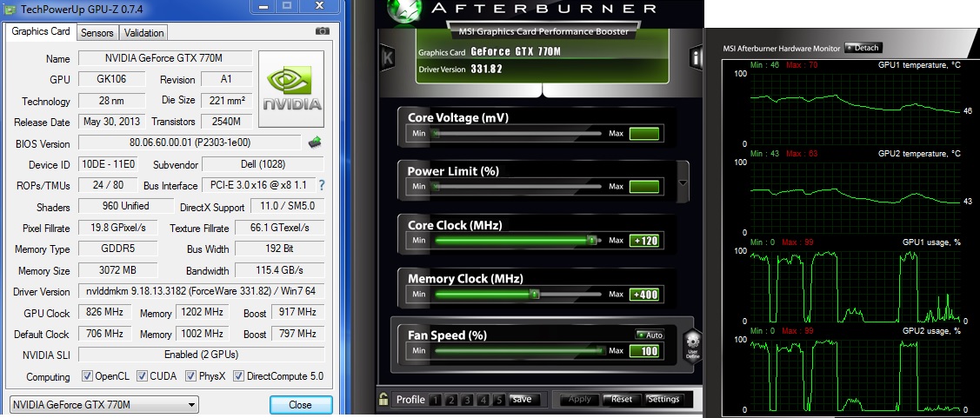Image resolution: width=980 pixels, height=418 pixels.
Task: Select profile slot 5
Action: click(498, 400)
